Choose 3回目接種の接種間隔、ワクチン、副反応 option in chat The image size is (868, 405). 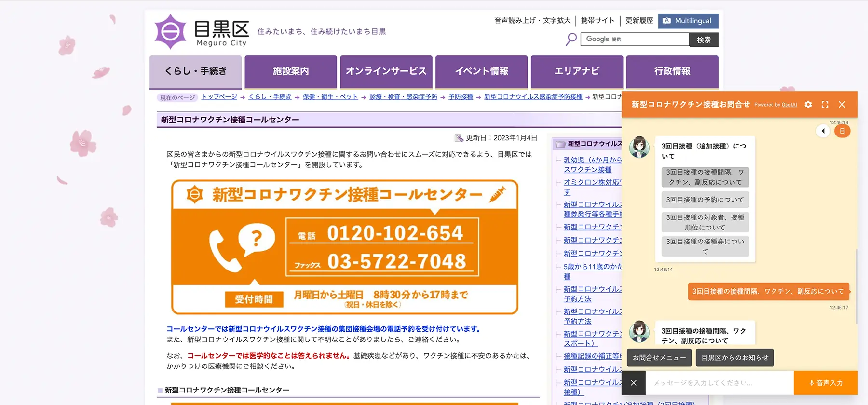[705, 177]
